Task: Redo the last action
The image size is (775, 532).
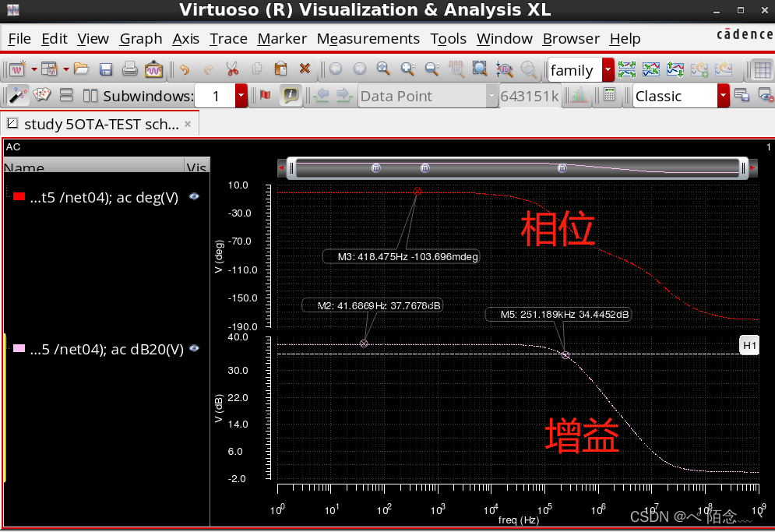Action: (x=209, y=69)
